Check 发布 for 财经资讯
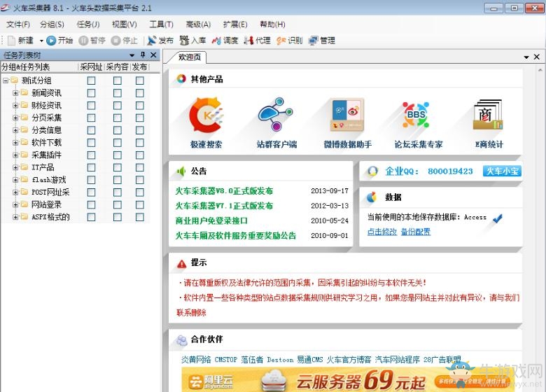This screenshot has width=546, height=392. (x=139, y=106)
